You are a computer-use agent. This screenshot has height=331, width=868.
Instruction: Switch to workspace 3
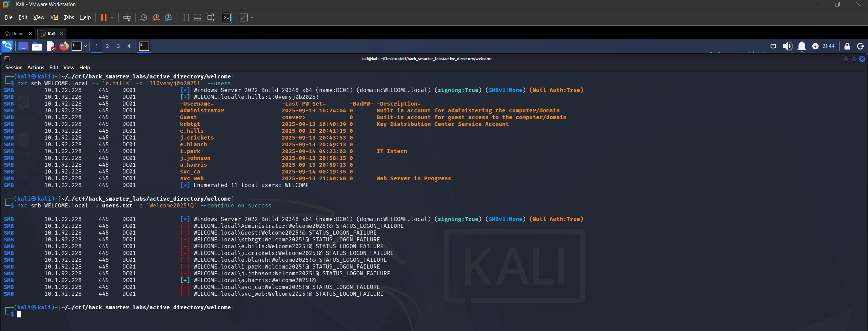pos(118,46)
